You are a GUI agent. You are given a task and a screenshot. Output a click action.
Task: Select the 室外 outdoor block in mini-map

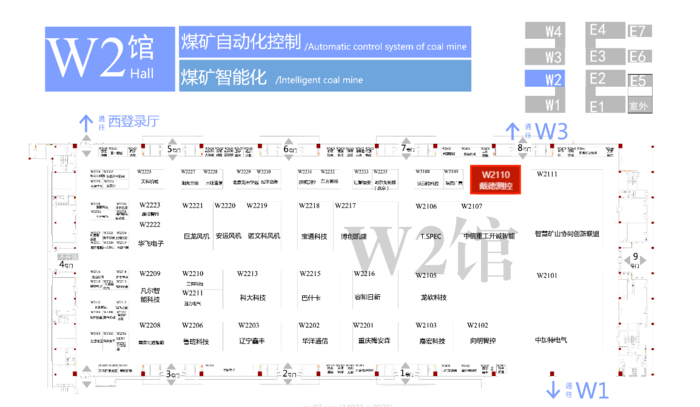click(x=640, y=106)
